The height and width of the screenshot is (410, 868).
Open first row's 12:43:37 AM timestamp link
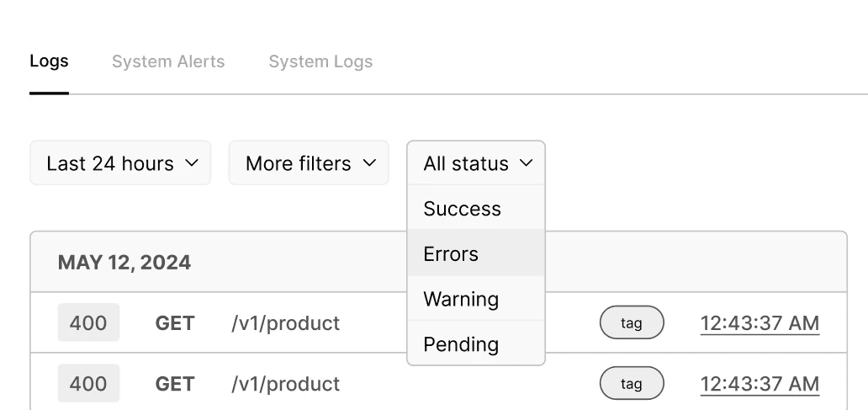(x=759, y=323)
